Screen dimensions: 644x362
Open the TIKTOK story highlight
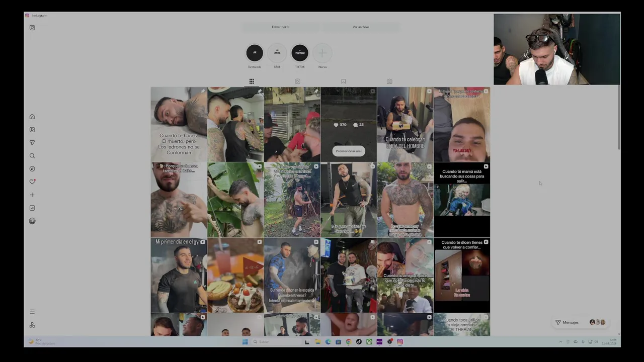click(300, 53)
